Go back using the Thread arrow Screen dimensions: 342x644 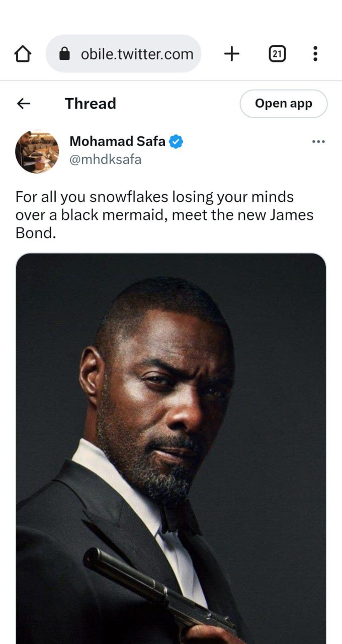pos(23,104)
